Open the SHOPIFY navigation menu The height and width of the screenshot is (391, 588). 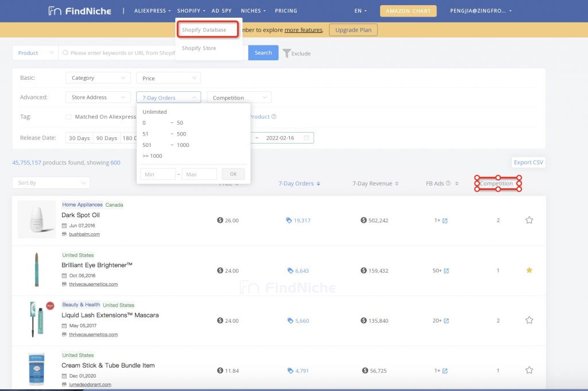pos(191,11)
